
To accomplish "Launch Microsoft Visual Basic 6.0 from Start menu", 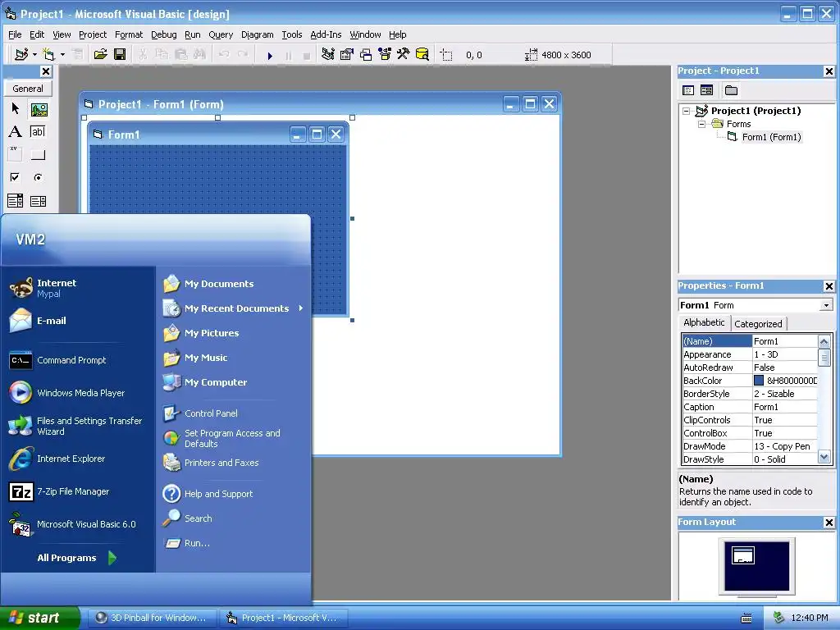I will coord(85,524).
